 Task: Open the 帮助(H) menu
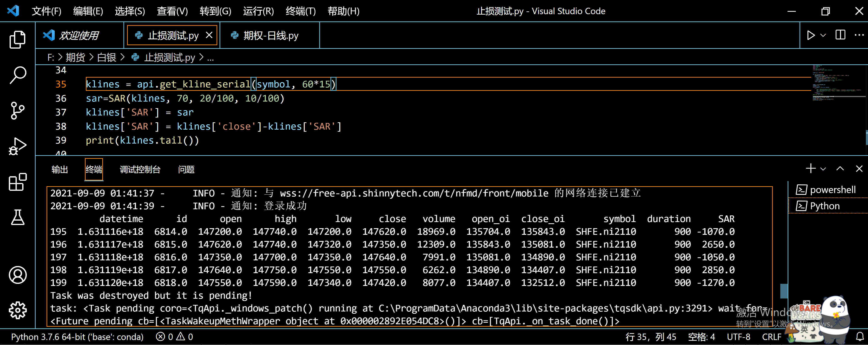(x=343, y=11)
